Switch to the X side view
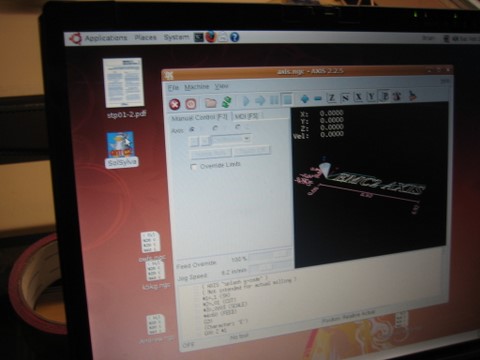Viewport: 480px width, 360px height. [x=358, y=97]
